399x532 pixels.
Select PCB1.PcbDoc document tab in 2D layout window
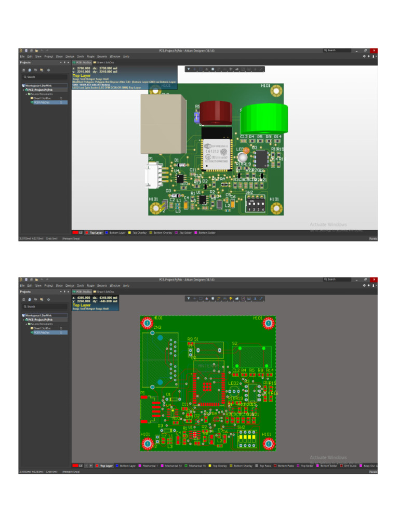[82, 292]
